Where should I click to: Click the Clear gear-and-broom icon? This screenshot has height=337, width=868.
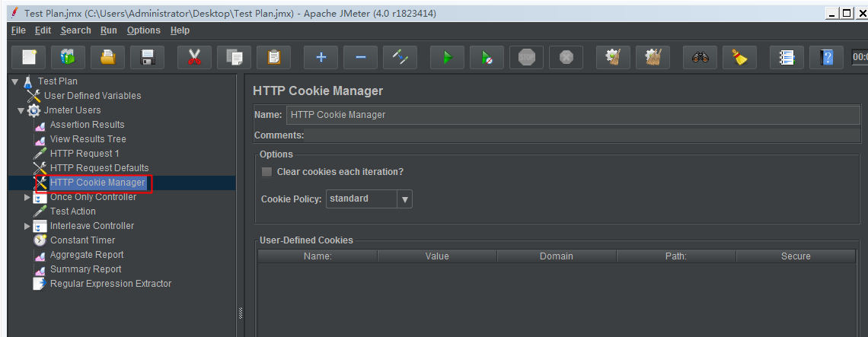click(x=613, y=57)
